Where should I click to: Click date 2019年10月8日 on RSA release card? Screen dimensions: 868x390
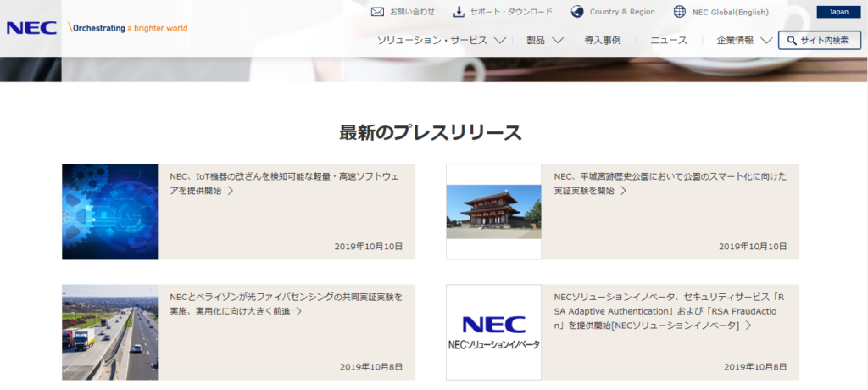(755, 367)
